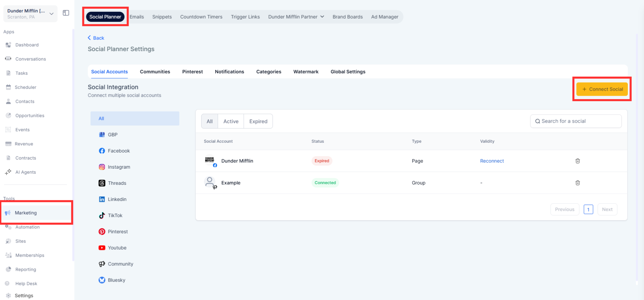Image resolution: width=644 pixels, height=300 pixels.
Task: Expand the Dunder Mifflin location switcher
Action: [30, 14]
